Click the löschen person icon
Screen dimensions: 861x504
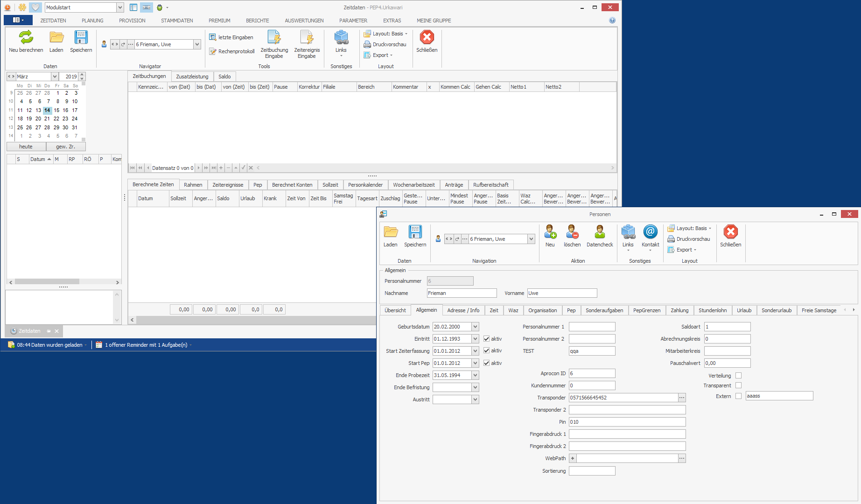pos(572,232)
